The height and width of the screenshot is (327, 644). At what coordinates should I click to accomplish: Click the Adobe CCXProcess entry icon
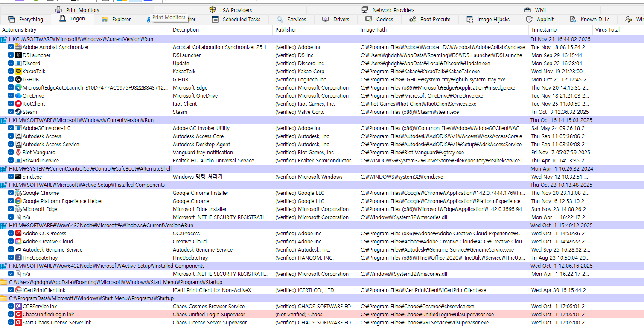point(18,233)
